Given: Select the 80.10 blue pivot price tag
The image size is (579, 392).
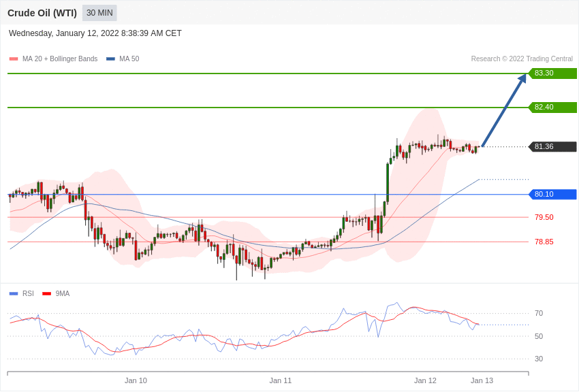Looking at the screenshot, I should [553, 195].
